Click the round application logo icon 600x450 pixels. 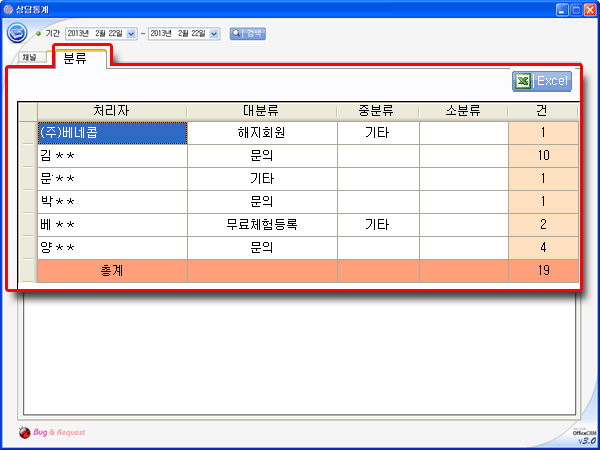pos(17,33)
